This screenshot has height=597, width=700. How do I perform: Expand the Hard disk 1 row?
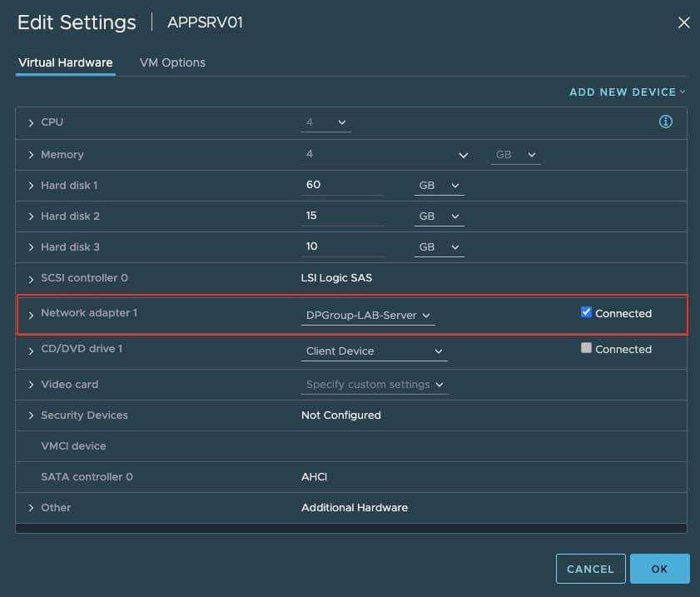[x=31, y=186]
